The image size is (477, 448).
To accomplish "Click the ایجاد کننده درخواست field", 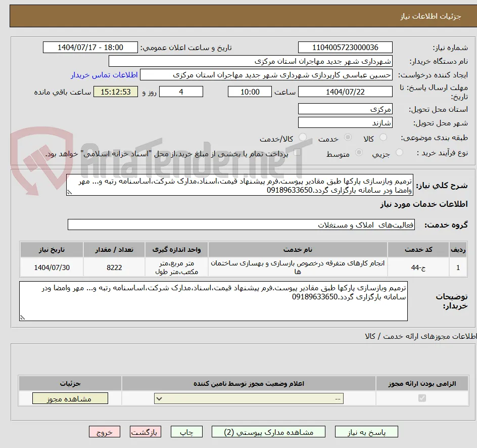I will 266,75.
